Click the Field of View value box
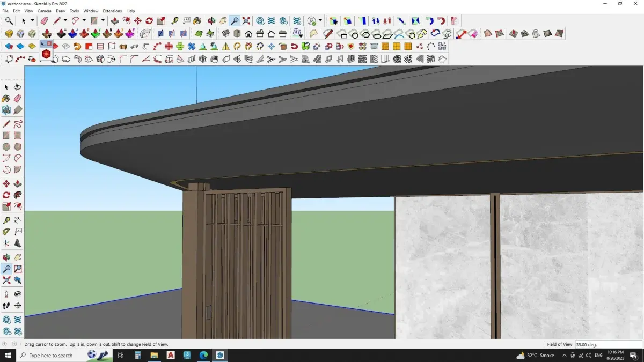 [609, 344]
